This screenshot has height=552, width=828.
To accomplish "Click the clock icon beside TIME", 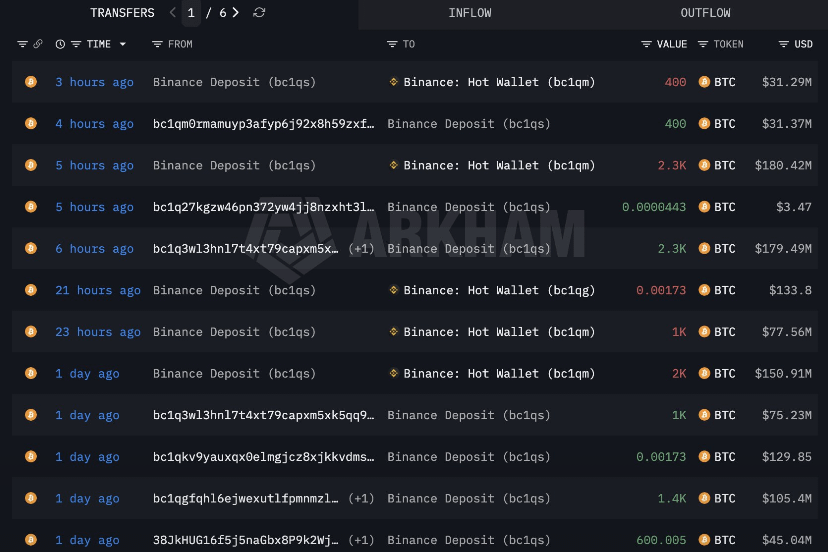I will (x=60, y=44).
